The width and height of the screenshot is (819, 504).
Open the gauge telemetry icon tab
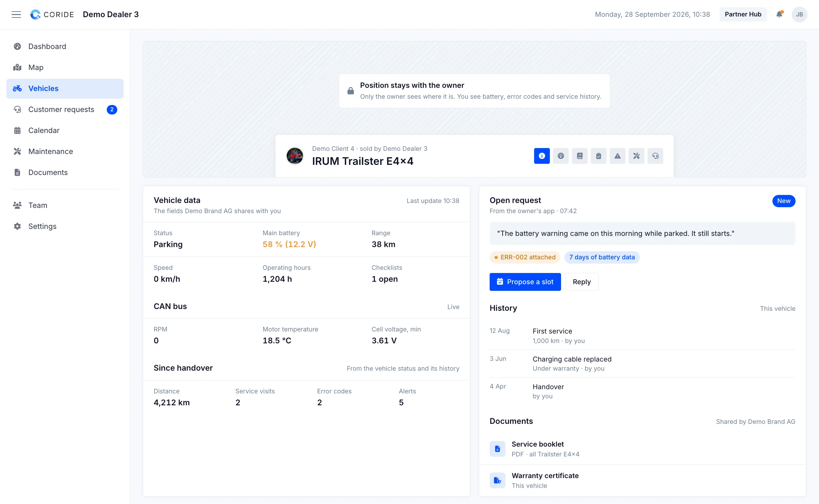click(561, 156)
